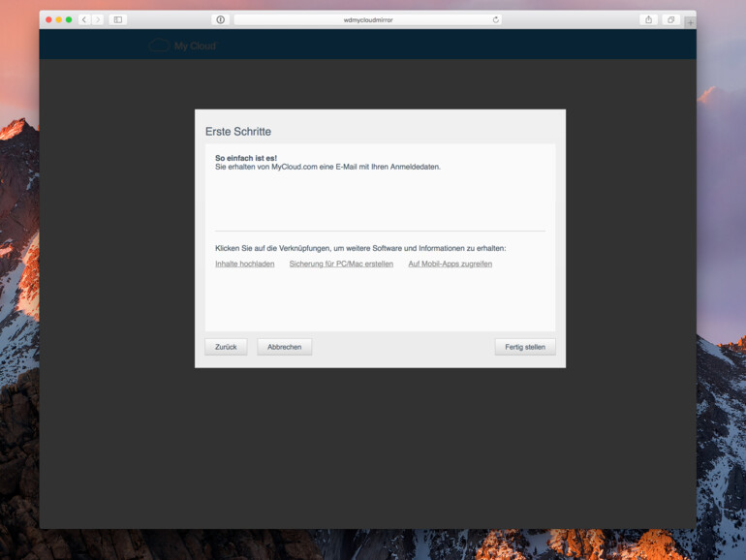Go forward with Safari's forward arrow
Screen dimensions: 746x560
tap(98, 19)
